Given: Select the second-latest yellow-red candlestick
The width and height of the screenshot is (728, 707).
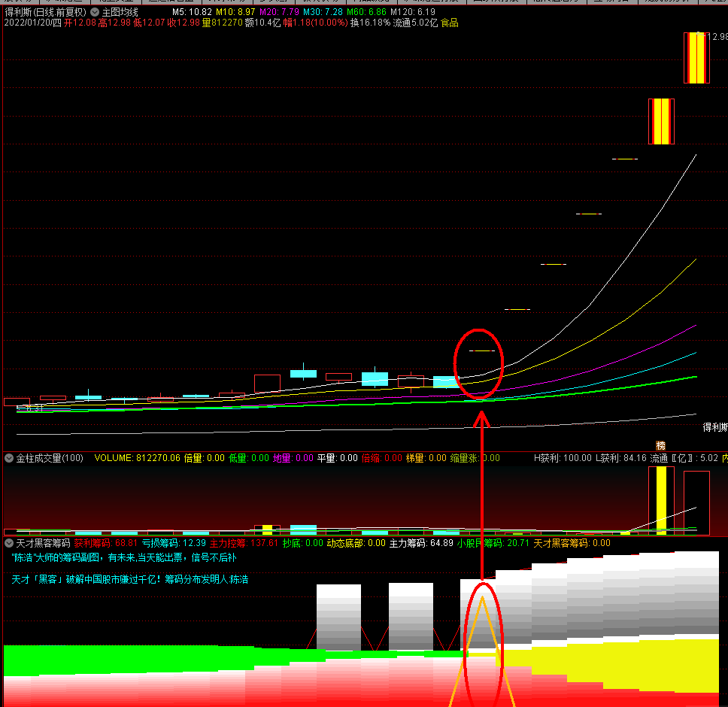Looking at the screenshot, I should coord(661,121).
